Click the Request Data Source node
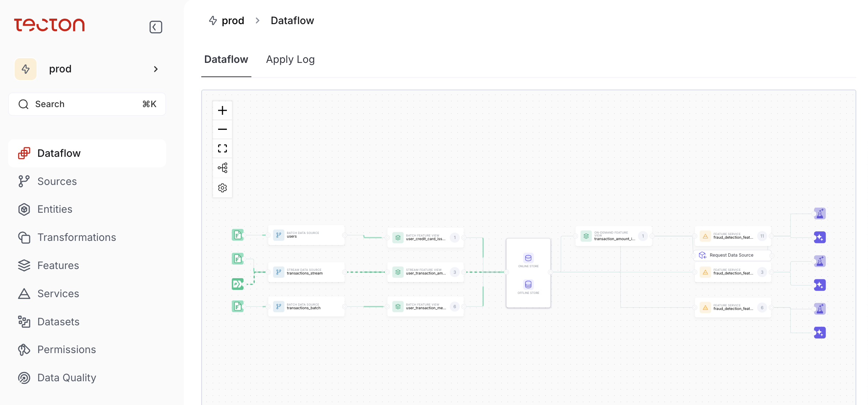The width and height of the screenshot is (868, 405). [x=731, y=255]
